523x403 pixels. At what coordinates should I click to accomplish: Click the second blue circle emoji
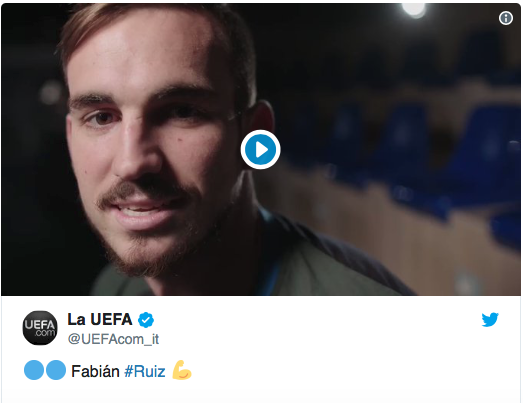pyautogui.click(x=56, y=370)
